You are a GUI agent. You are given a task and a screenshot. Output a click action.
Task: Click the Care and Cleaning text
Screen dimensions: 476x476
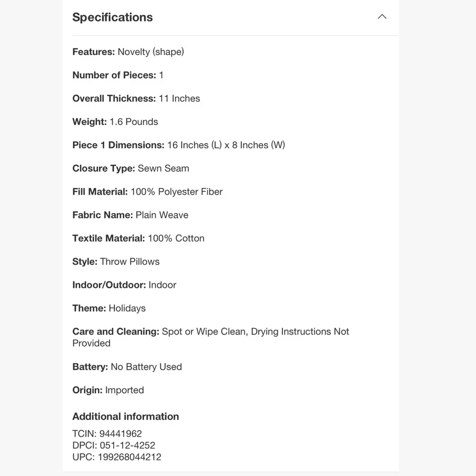click(211, 337)
